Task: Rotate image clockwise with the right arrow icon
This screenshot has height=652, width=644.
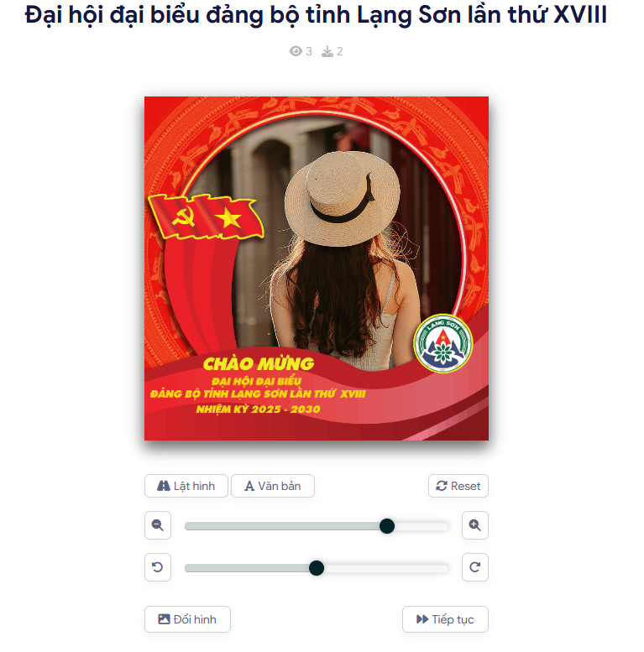Action: 474,567
